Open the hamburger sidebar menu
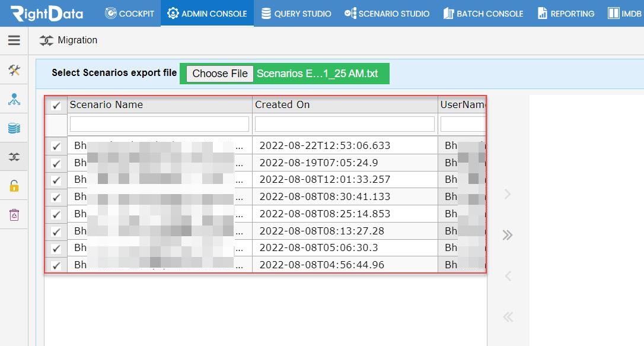644x346 pixels. coord(14,40)
